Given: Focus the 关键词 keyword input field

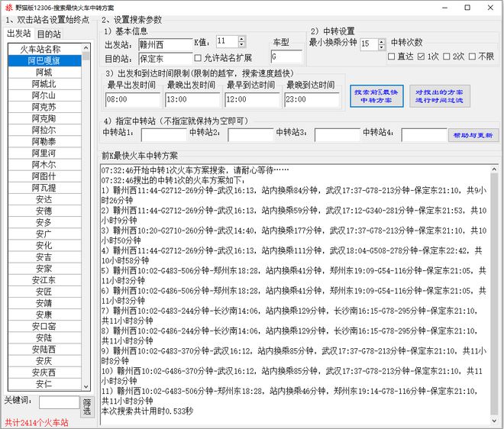Looking at the screenshot, I should [x=59, y=402].
